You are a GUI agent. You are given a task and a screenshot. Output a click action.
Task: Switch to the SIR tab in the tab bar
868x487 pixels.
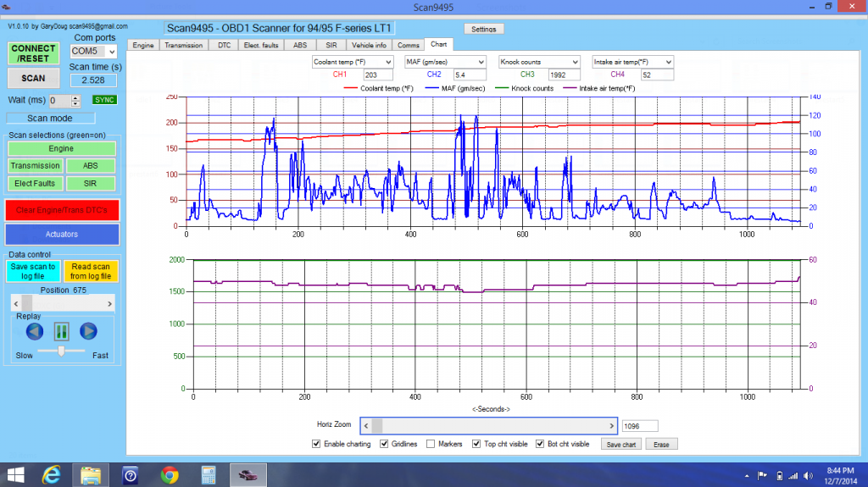point(331,46)
